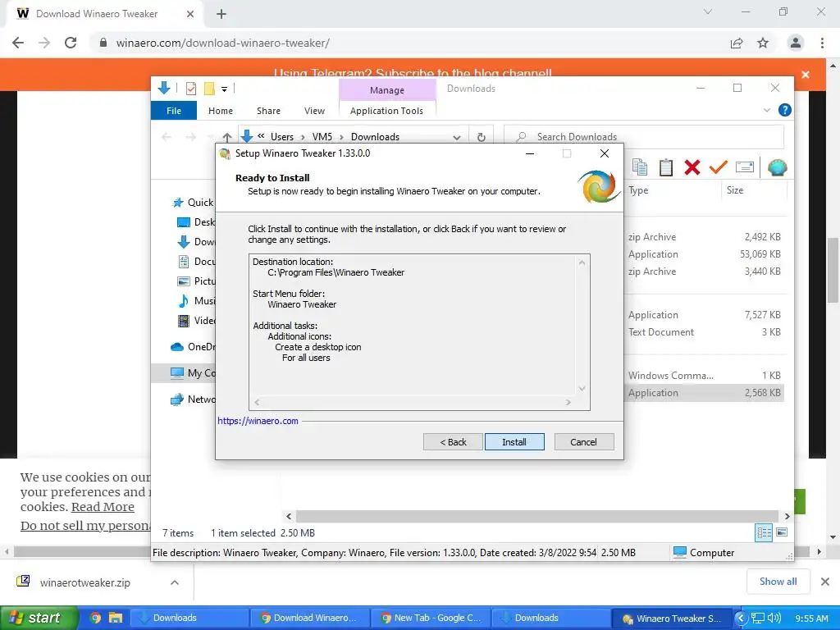Switch to the Share ribbon tab
This screenshot has width=840, height=630.
pyautogui.click(x=268, y=111)
